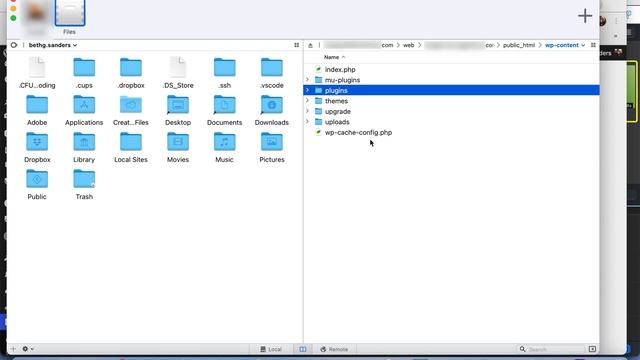Expand the mu-plugins folder
The height and width of the screenshot is (360, 640).
(307, 80)
